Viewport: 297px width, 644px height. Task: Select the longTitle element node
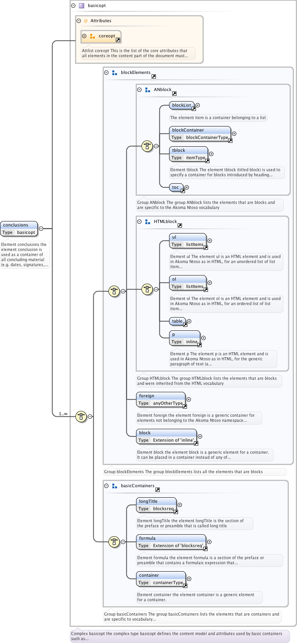click(x=156, y=505)
